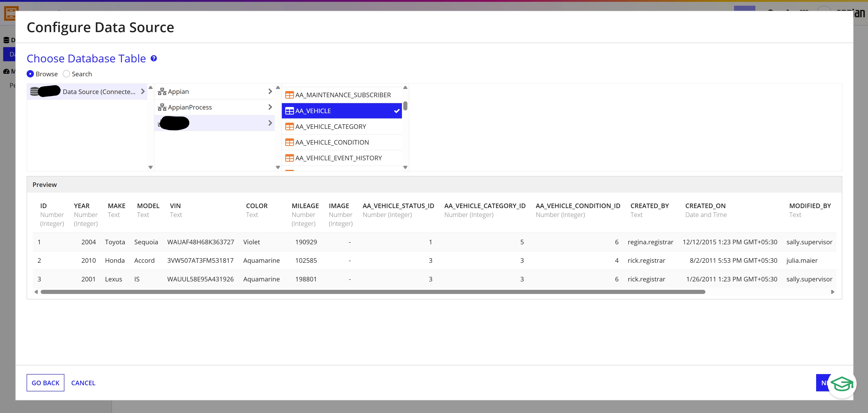Click the CANCEL link

point(83,383)
